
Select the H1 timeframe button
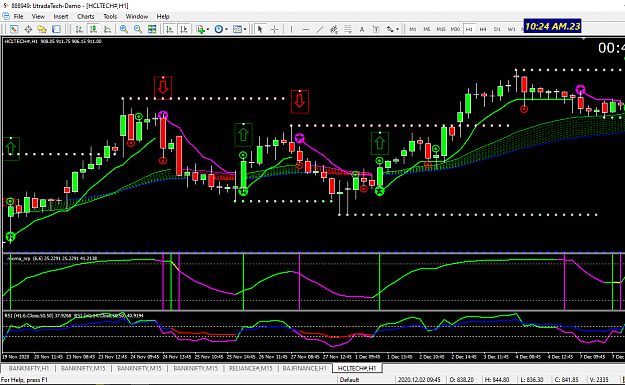point(469,29)
